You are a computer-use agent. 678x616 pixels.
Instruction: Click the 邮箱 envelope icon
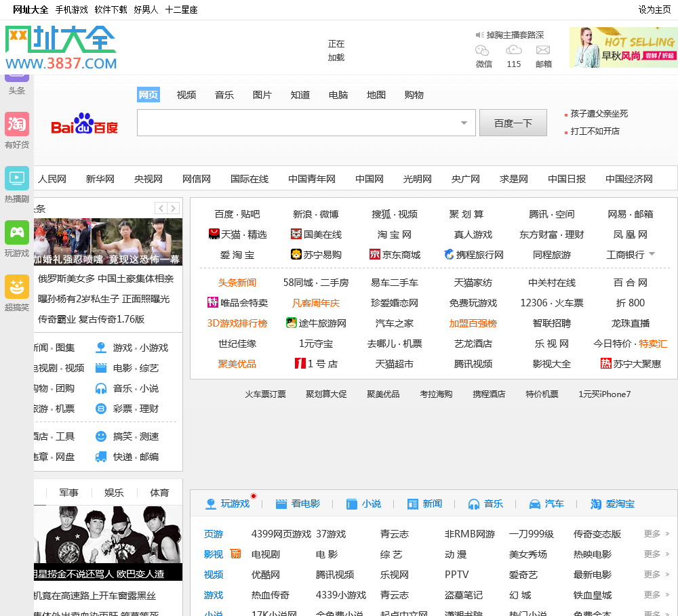tap(543, 50)
